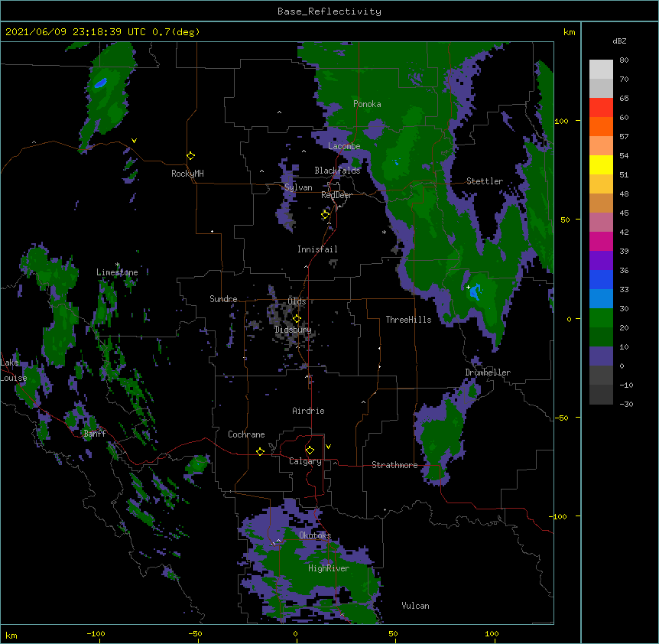The width and height of the screenshot is (659, 644).
Task: Click the yellow diamond marker below Olds
Action: [297, 318]
